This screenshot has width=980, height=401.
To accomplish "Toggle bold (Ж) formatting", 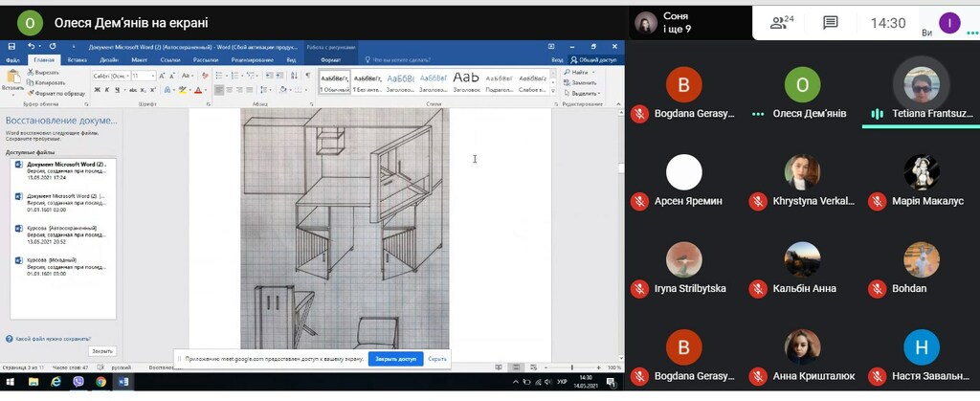I will pos(97,90).
